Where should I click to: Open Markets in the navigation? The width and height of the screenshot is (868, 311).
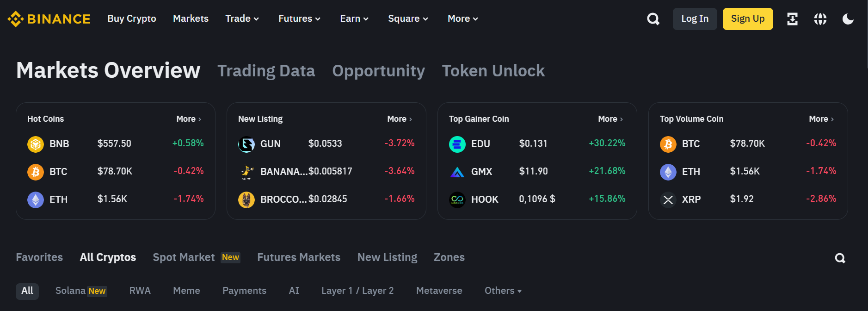coord(191,19)
